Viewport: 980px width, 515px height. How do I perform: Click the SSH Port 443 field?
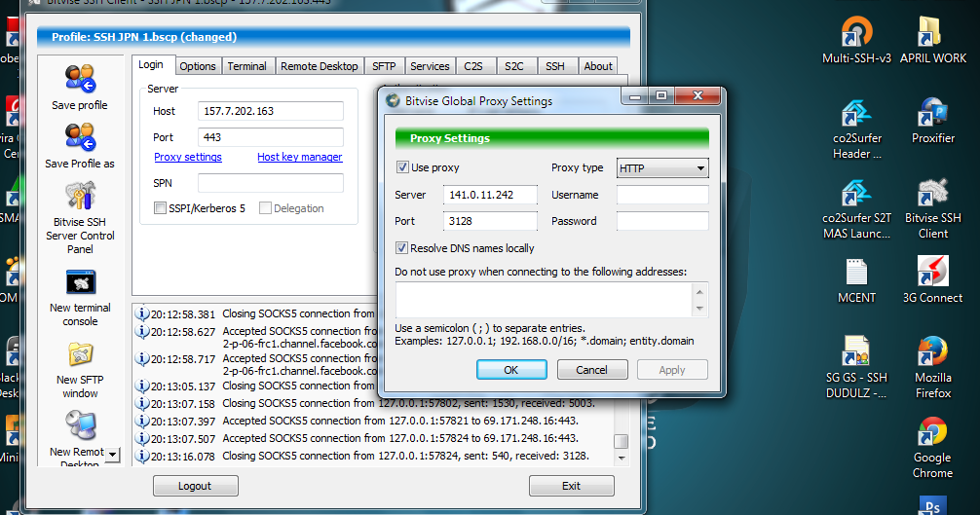pyautogui.click(x=271, y=137)
